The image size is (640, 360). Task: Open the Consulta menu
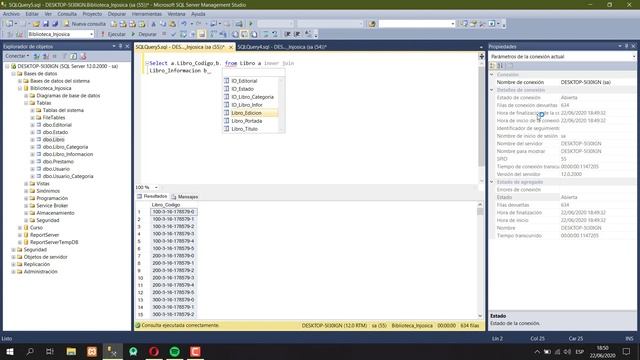pyautogui.click(x=67, y=14)
